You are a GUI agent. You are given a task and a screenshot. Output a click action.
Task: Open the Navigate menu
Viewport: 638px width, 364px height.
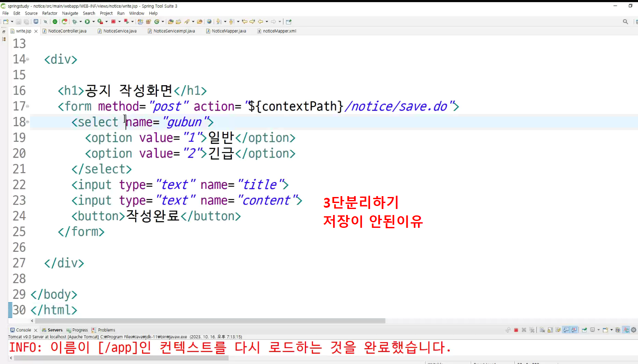[x=70, y=13]
